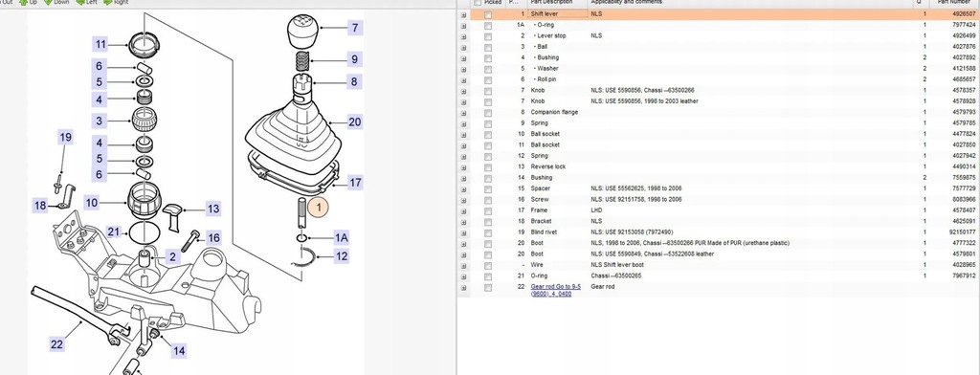Expand the Shift lever row details
Image resolution: width=980 pixels, height=375 pixels.
click(464, 14)
